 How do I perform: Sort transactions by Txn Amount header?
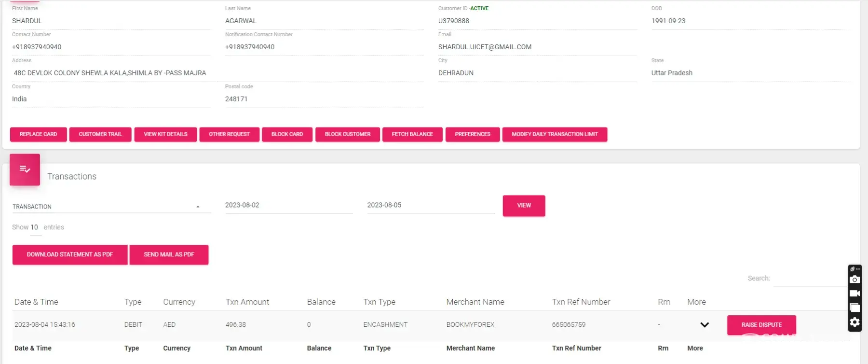point(247,302)
